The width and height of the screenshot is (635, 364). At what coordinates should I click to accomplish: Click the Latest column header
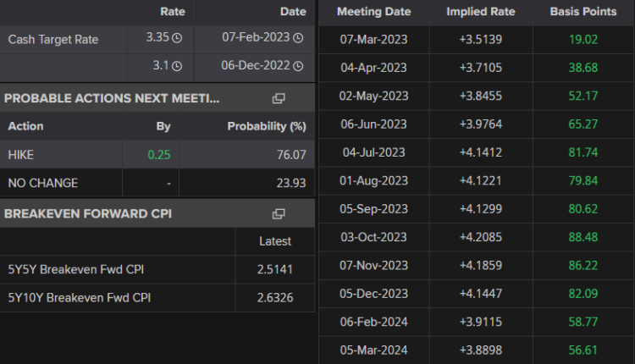[274, 241]
